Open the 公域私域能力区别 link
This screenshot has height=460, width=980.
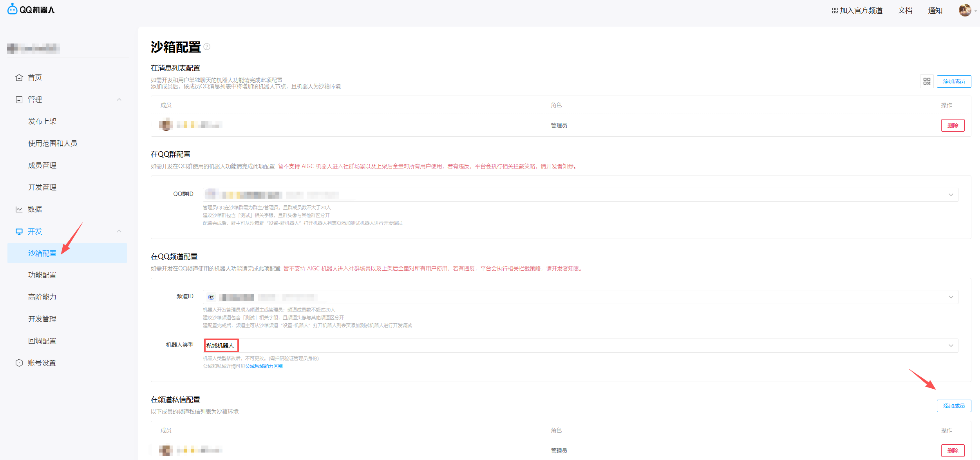click(x=264, y=366)
